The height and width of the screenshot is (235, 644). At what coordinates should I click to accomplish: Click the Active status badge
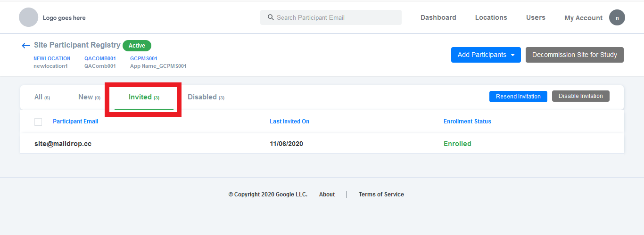point(137,46)
